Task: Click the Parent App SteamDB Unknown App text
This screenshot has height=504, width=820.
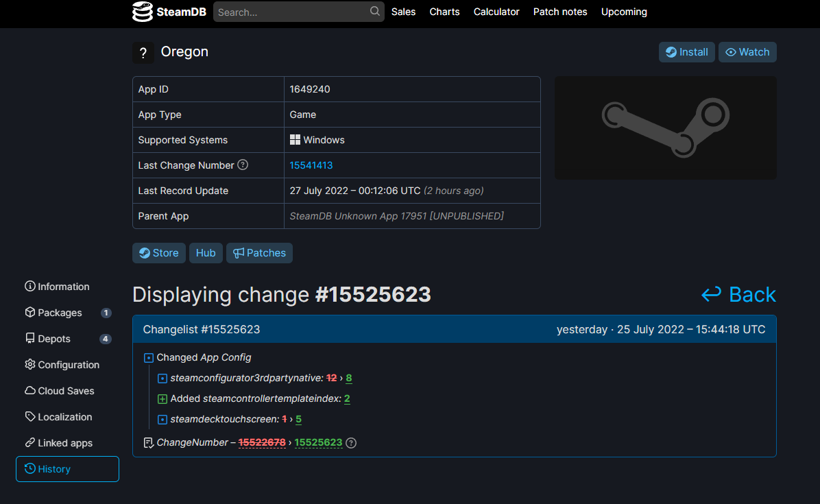Action: tap(396, 216)
